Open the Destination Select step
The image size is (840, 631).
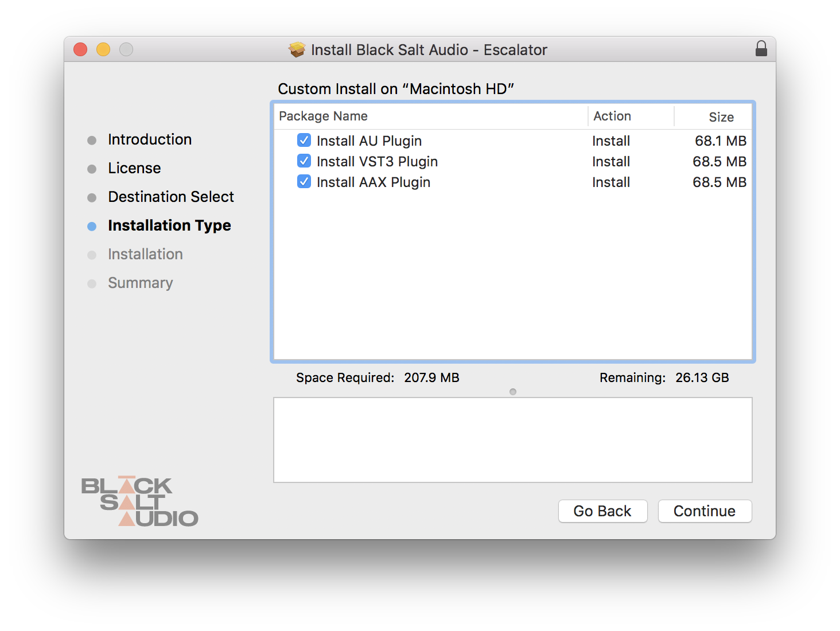pos(171,197)
